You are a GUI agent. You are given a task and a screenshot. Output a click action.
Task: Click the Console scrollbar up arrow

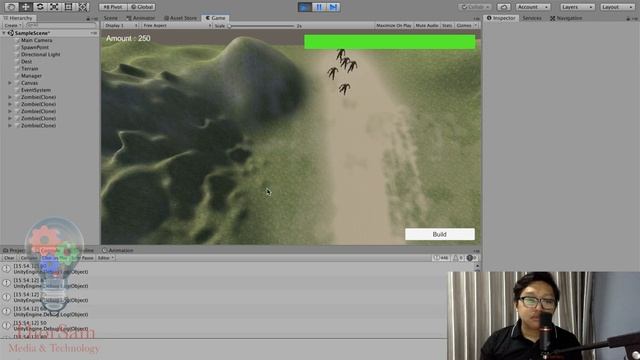click(477, 267)
